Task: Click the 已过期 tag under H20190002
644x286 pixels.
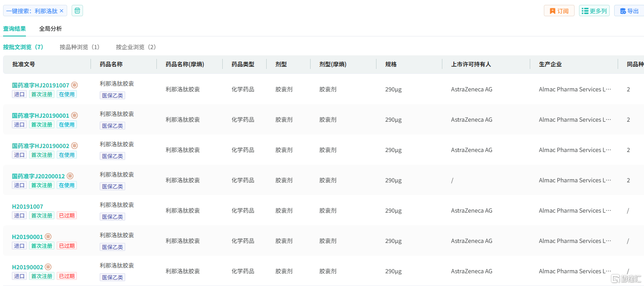Action: (67, 276)
